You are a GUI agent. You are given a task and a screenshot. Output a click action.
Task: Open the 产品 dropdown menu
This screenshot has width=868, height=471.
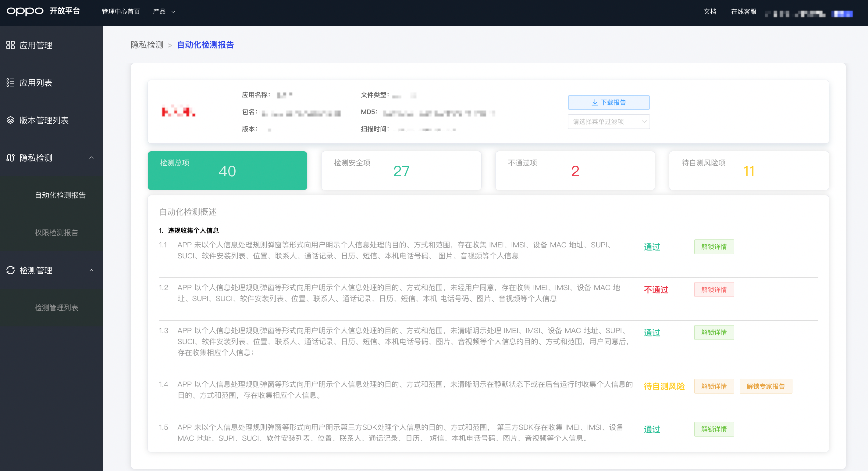[164, 11]
